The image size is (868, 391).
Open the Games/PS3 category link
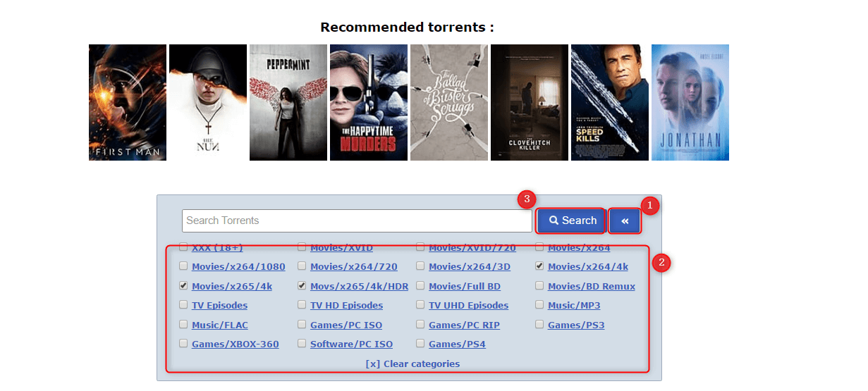(x=576, y=325)
